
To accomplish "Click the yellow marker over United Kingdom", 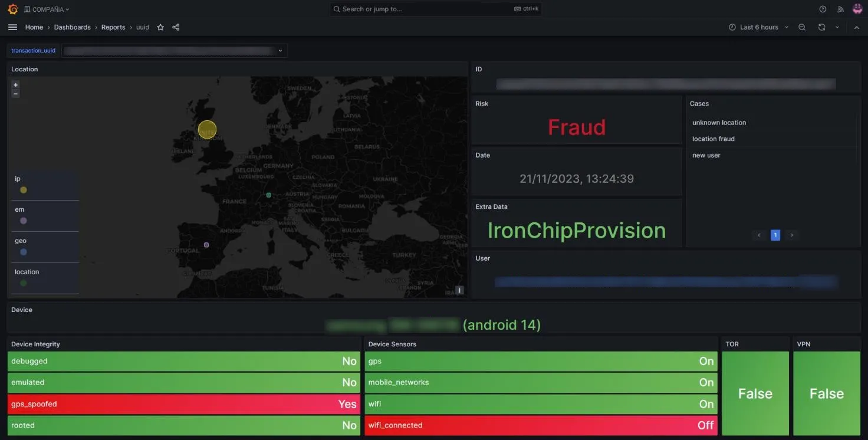I will (x=207, y=130).
